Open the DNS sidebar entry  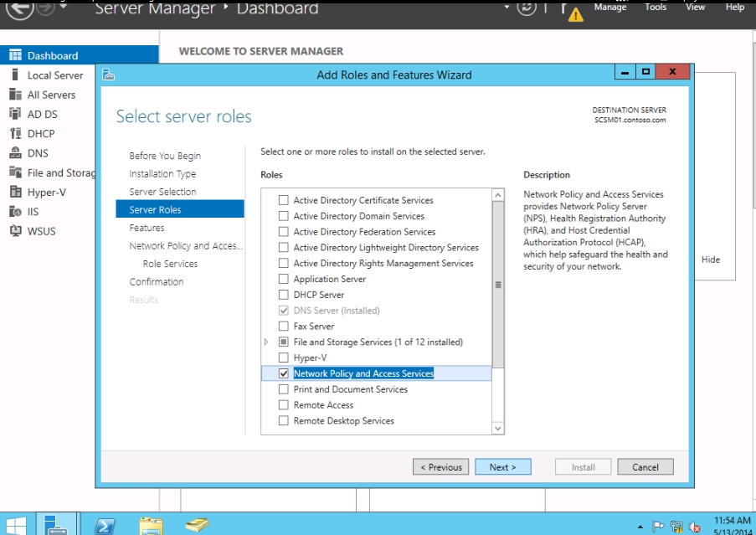pyautogui.click(x=38, y=153)
